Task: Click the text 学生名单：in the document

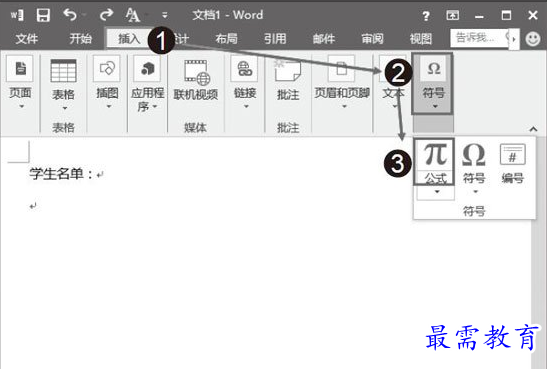Action: pyautogui.click(x=62, y=174)
